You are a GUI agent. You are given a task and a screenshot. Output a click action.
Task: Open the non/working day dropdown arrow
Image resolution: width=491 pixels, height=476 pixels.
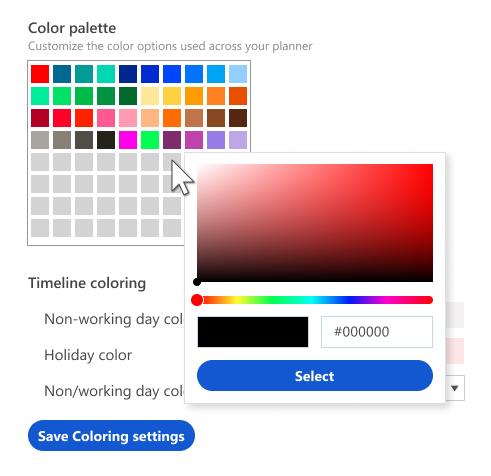click(454, 388)
